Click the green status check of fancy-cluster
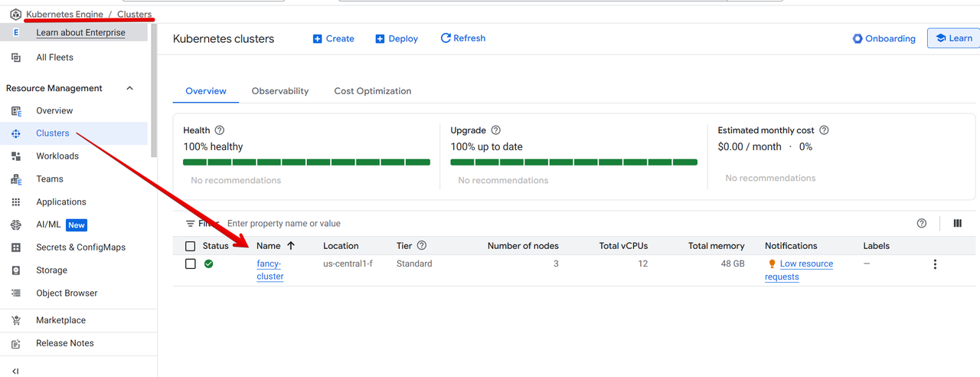The width and height of the screenshot is (980, 377). (x=208, y=264)
